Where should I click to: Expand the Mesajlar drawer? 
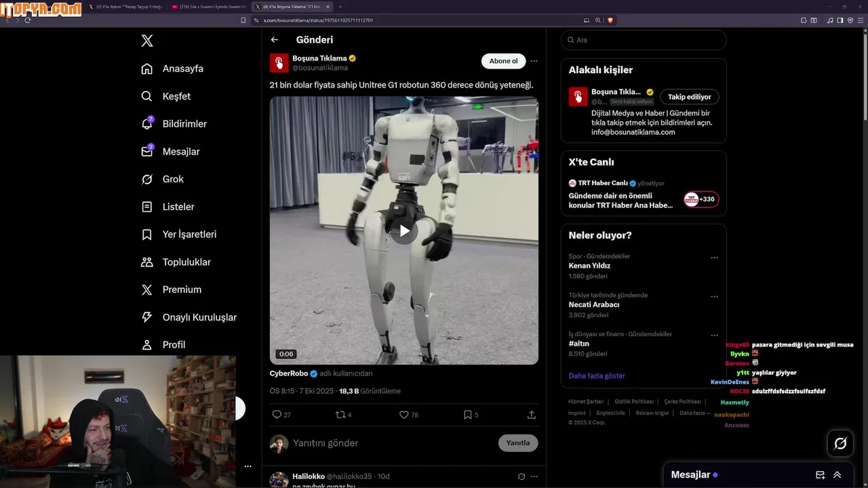pyautogui.click(x=837, y=475)
